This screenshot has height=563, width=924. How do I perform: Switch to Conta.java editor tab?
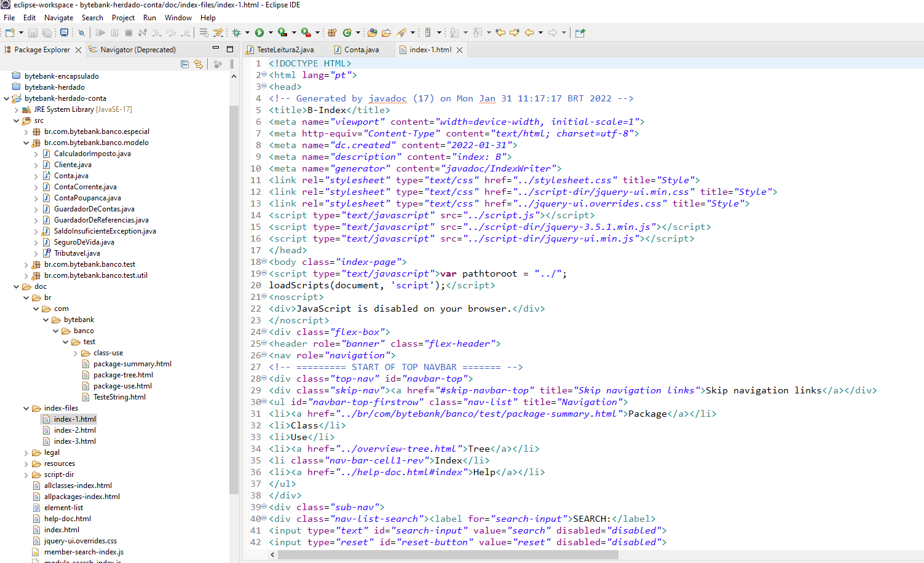(x=357, y=50)
